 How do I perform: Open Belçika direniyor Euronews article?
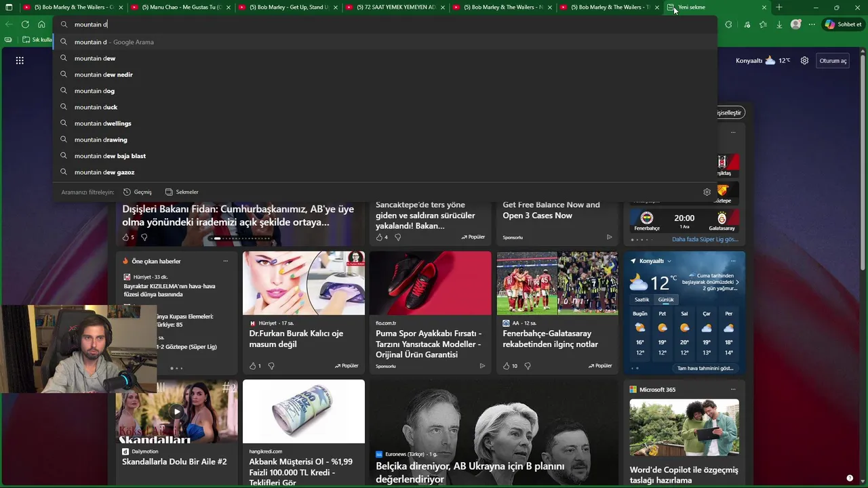(x=470, y=472)
